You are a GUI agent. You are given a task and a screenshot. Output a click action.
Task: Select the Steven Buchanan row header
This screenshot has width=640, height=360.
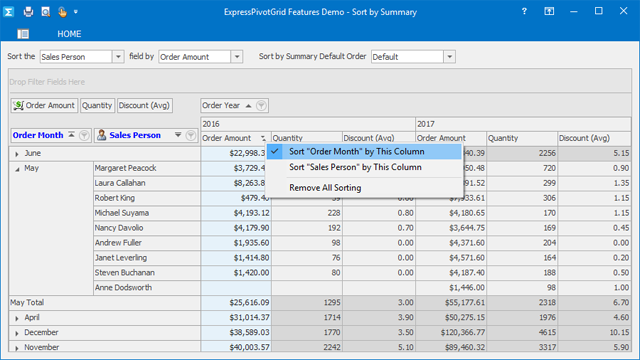click(x=147, y=273)
